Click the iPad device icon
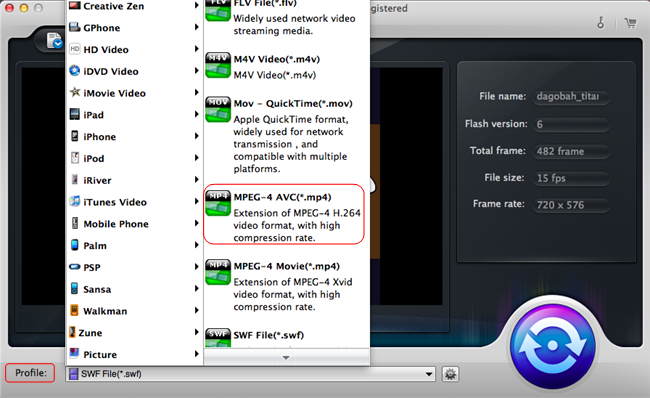The width and height of the screenshot is (650, 398). tap(75, 114)
